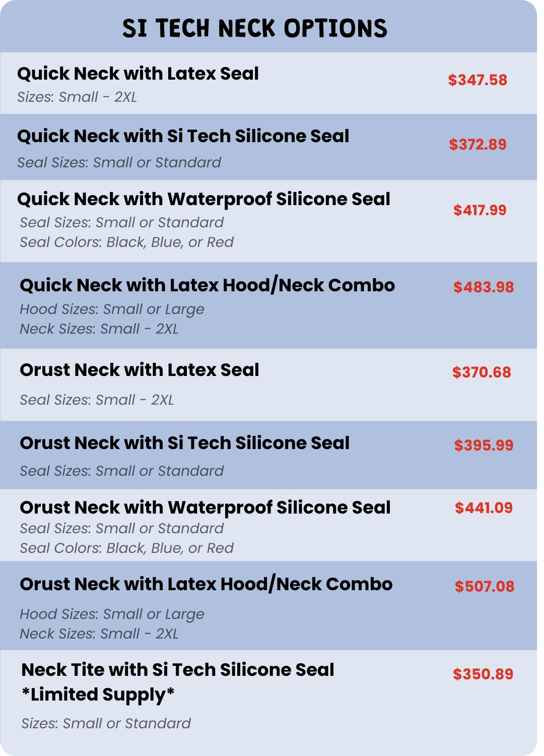
Task: Open "Quick Neck with Si Tech Silicone Seal"
Action: [183, 136]
